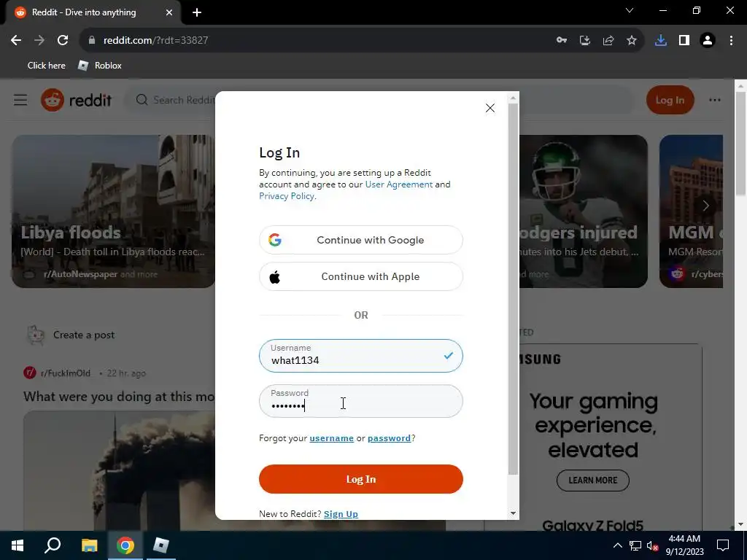Image resolution: width=747 pixels, height=560 pixels.
Task: Click the address bar URL
Action: [156, 41]
